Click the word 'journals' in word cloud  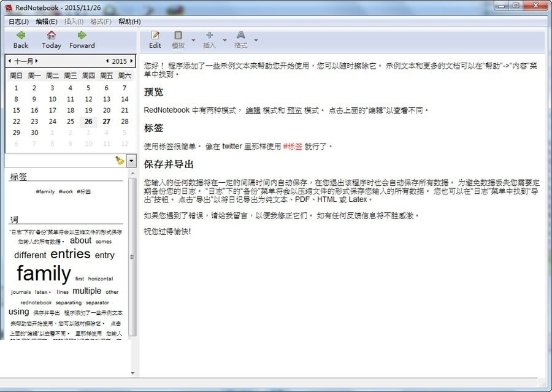[21, 292]
